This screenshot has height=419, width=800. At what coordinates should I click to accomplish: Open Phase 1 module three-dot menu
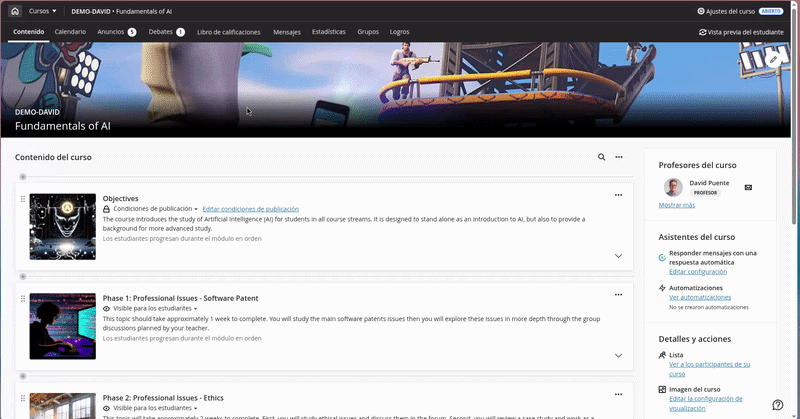618,294
